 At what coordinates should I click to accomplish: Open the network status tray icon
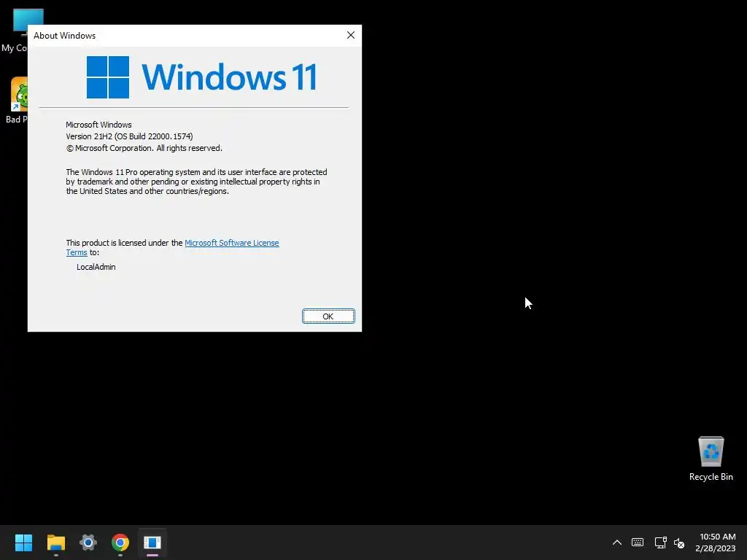pos(660,542)
